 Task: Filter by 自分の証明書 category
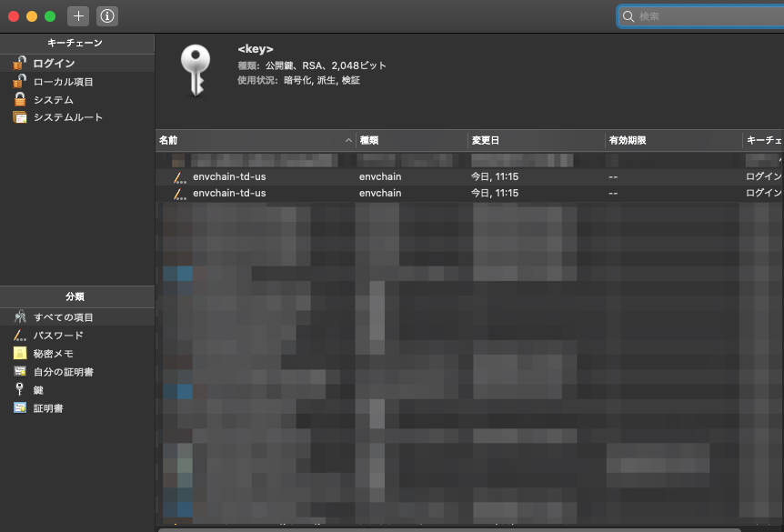(77, 372)
